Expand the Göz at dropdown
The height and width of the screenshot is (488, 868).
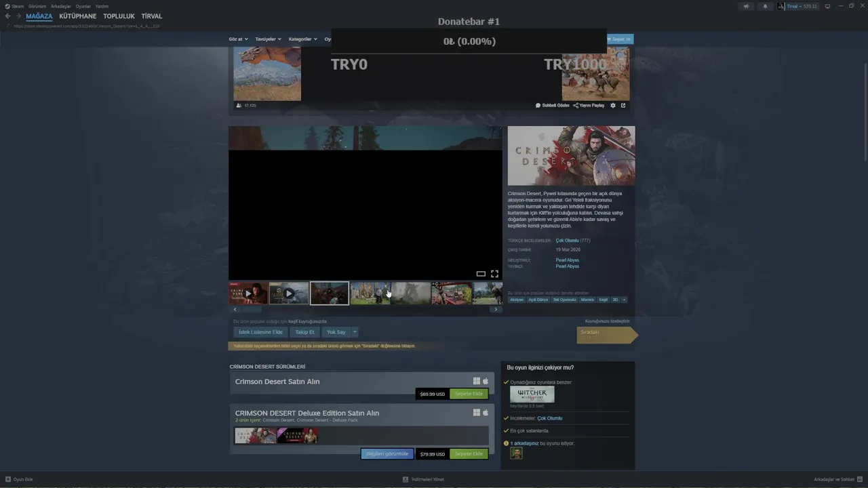[238, 39]
